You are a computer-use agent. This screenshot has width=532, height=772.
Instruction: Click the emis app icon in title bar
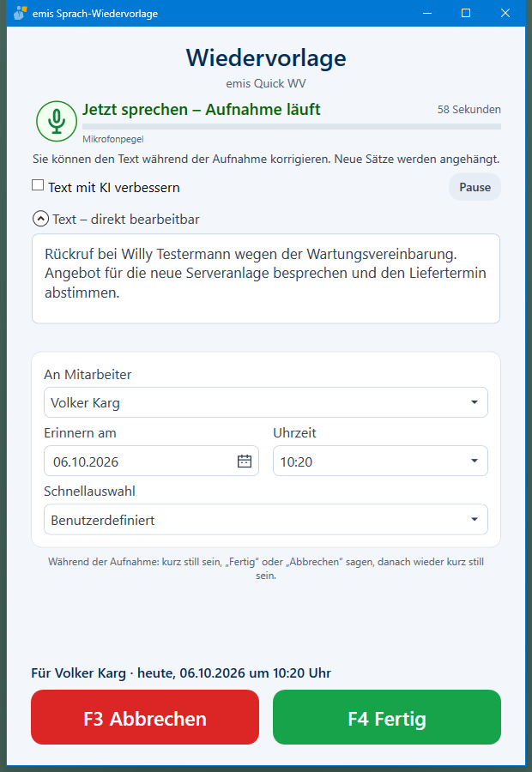coord(21,13)
